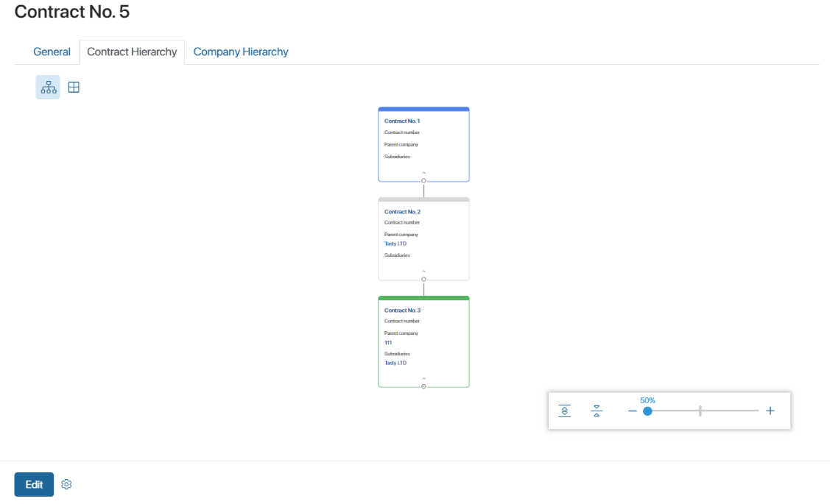Increase zoom with plus icon
830x504 pixels.
click(770, 411)
